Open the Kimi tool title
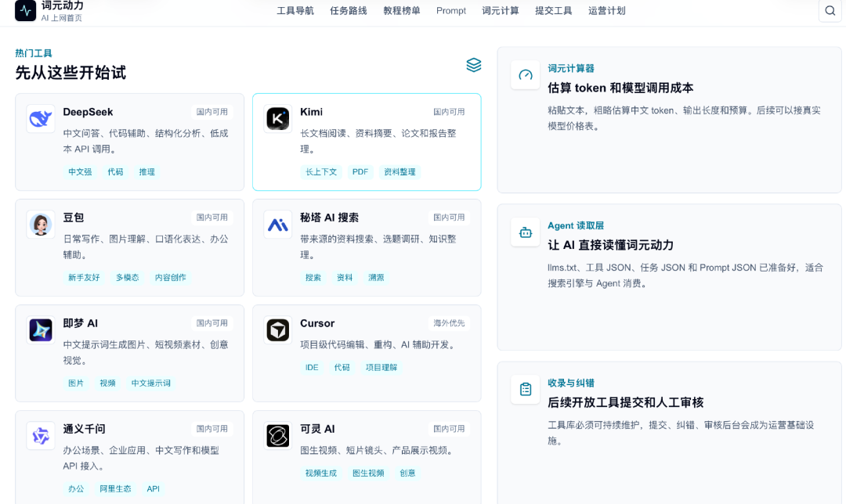846x504 pixels. pos(311,112)
